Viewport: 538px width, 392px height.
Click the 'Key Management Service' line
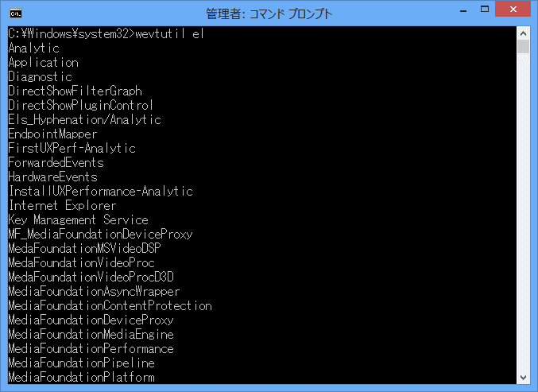click(78, 219)
